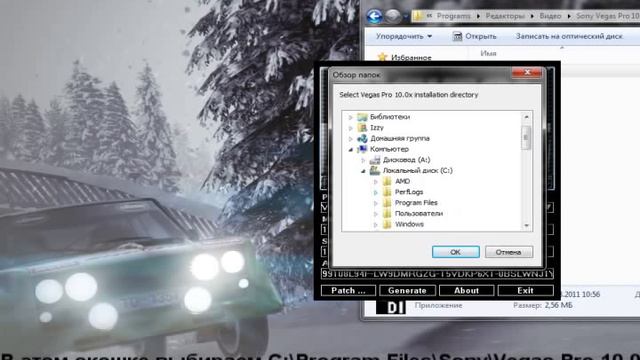Click scroll-down arrow of folder tree
Viewport: 640px width, 360px height.
point(526,225)
